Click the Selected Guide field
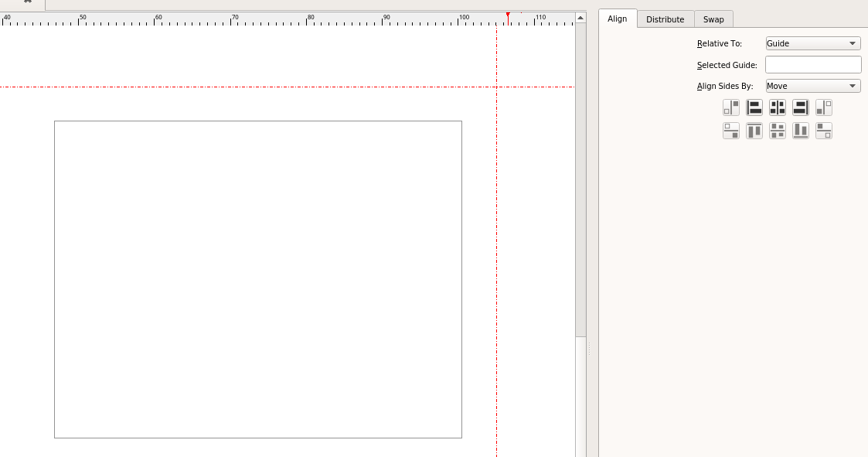Viewport: 868px width, 457px height. click(x=812, y=65)
